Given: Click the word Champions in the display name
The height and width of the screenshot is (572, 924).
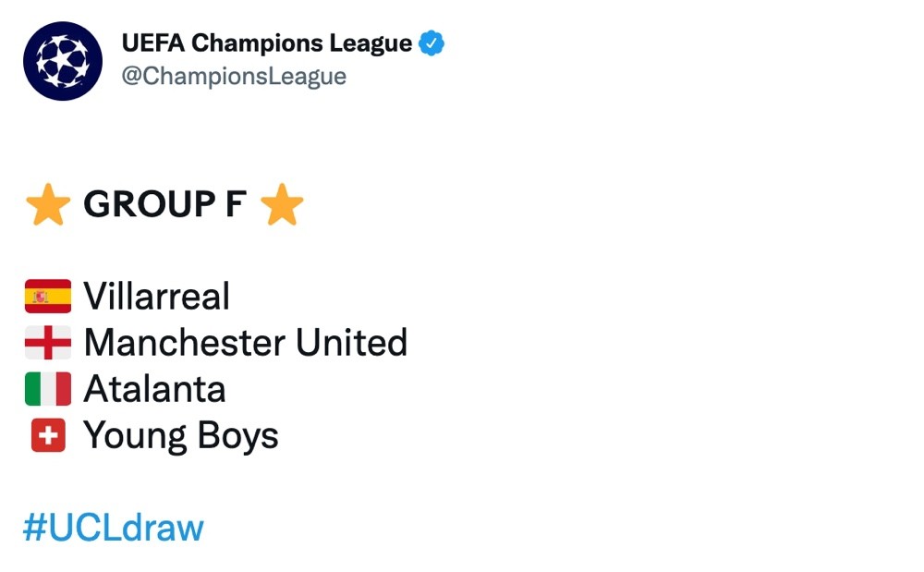Looking at the screenshot, I should (257, 43).
